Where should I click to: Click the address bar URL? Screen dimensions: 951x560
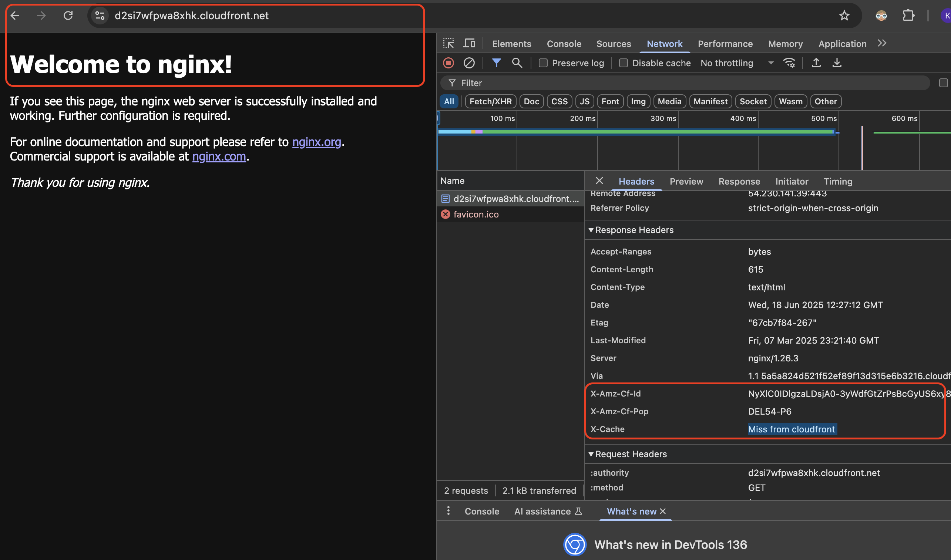pyautogui.click(x=191, y=16)
